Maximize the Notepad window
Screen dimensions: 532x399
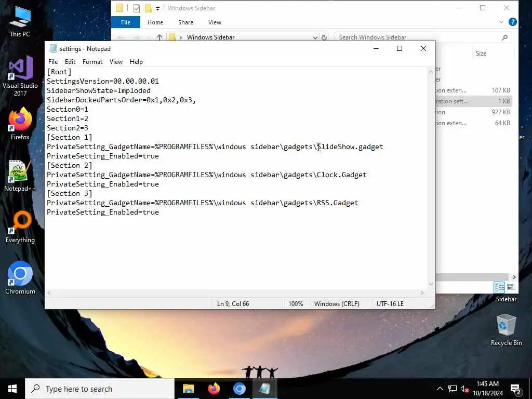(400, 48)
